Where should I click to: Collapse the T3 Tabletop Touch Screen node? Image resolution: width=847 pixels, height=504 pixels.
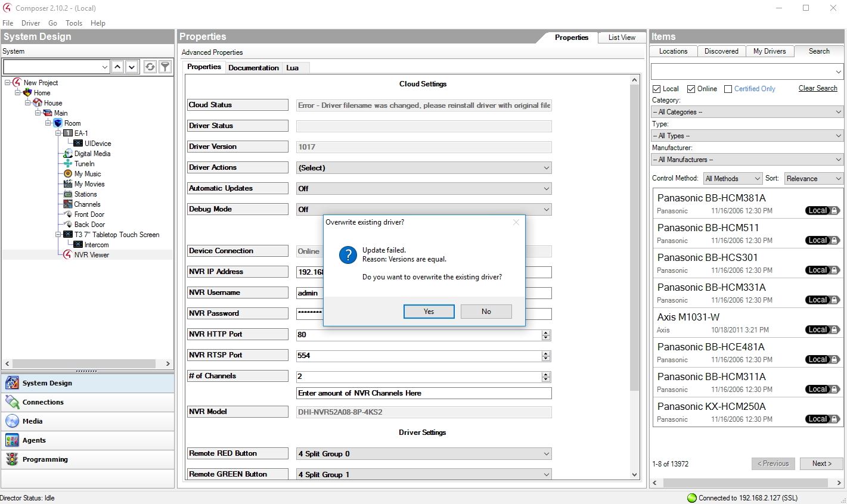click(x=58, y=234)
